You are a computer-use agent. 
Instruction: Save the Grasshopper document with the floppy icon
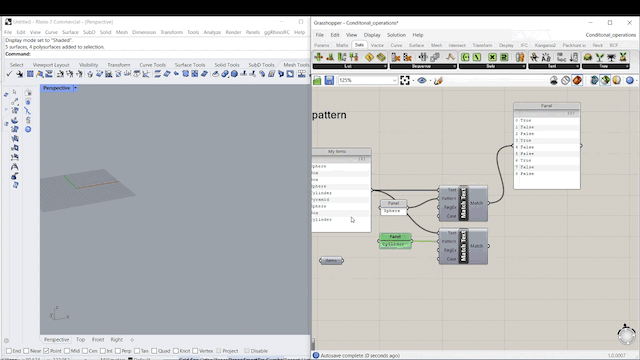click(x=329, y=80)
